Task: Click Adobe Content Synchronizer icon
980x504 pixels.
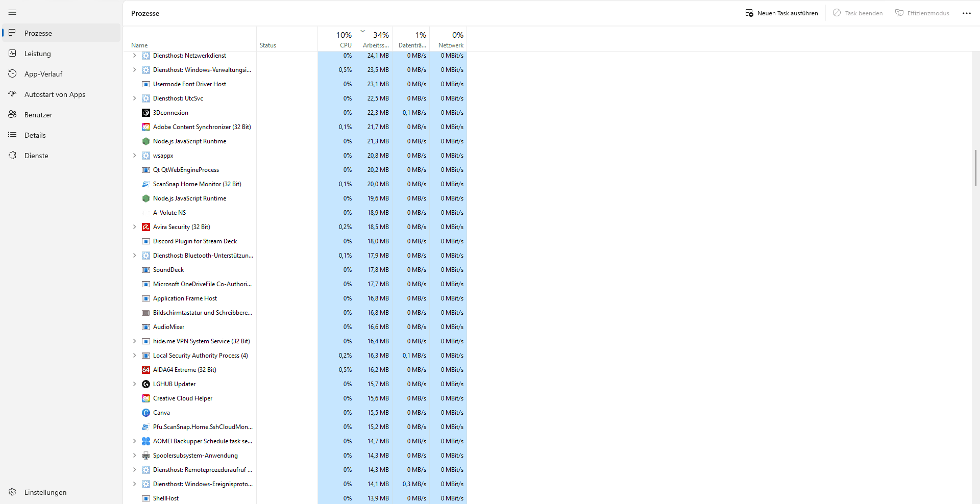Action: [x=146, y=127]
